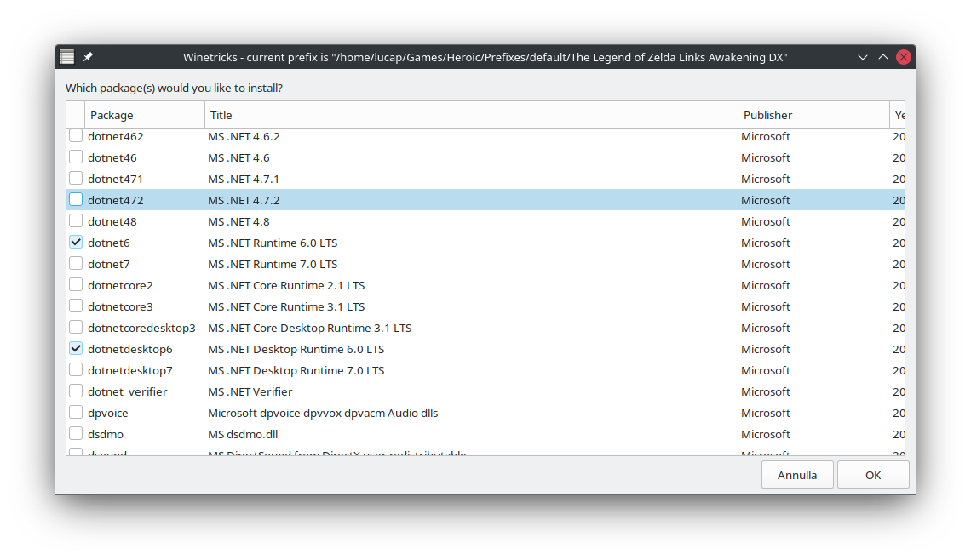Open the window menu icon in title bar
The height and width of the screenshot is (560, 971).
(67, 57)
